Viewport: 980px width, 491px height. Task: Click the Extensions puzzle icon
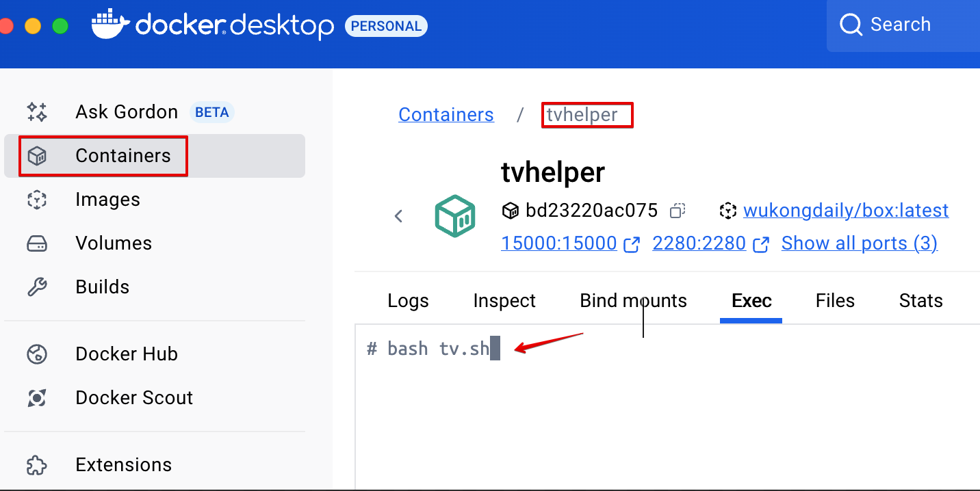(x=36, y=465)
